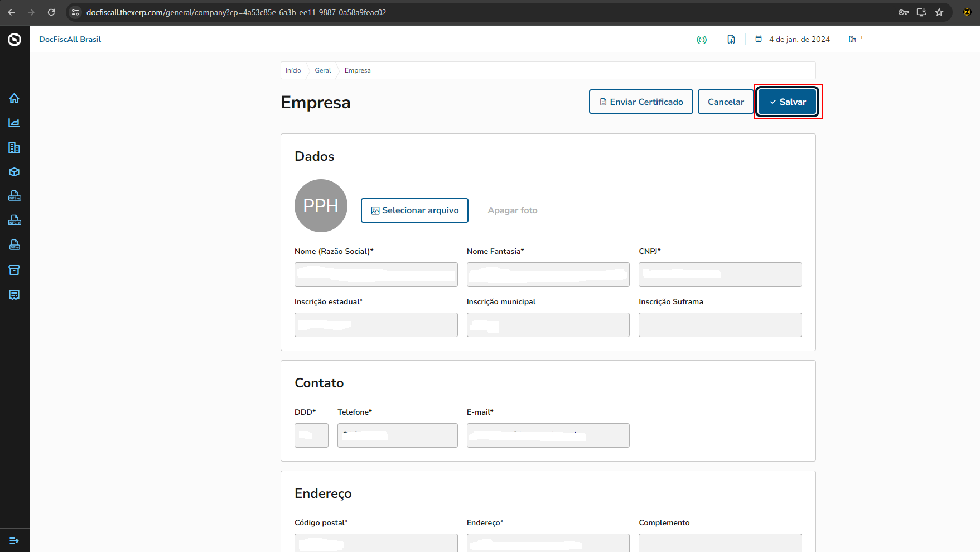Focus the Nome (Razão Social) field
The height and width of the screenshot is (552, 980).
376,275
